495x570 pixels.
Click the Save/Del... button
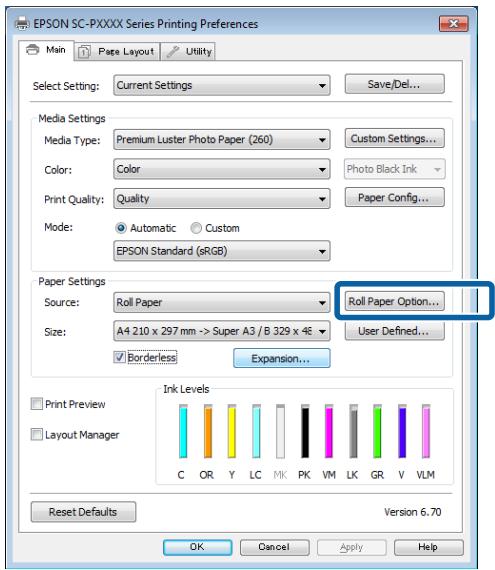tap(395, 84)
